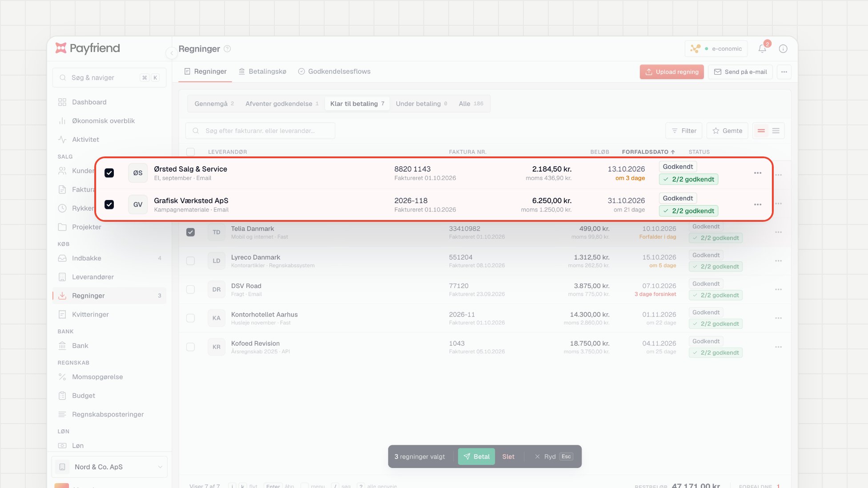The width and height of the screenshot is (868, 488).
Task: Select all rows with header checkbox
Action: [190, 152]
